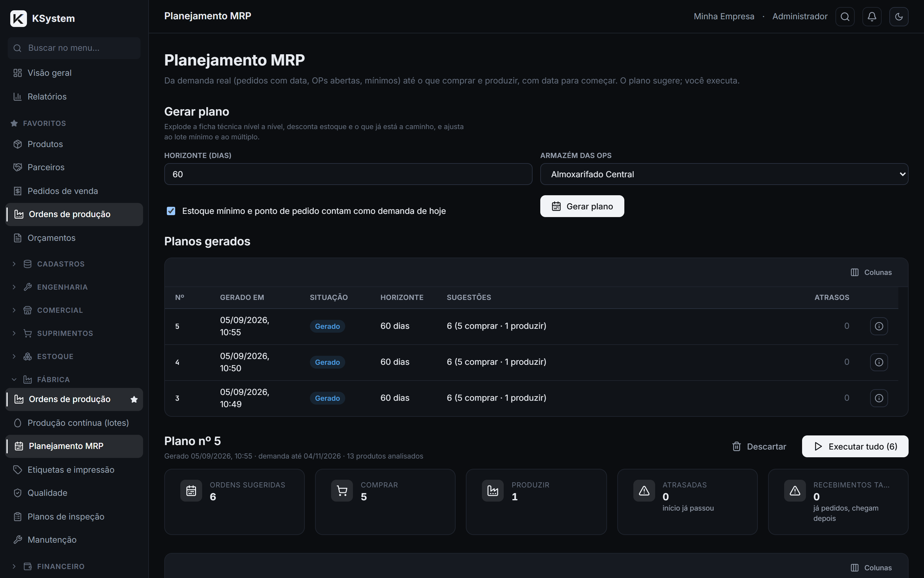Expand the Engenharia menu section
This screenshot has width=924, height=578.
tap(74, 287)
